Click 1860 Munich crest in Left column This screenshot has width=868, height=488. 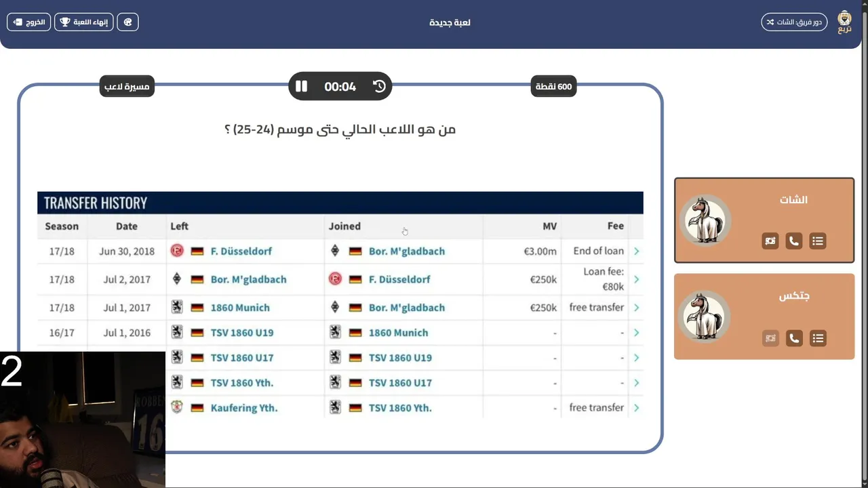tap(177, 307)
